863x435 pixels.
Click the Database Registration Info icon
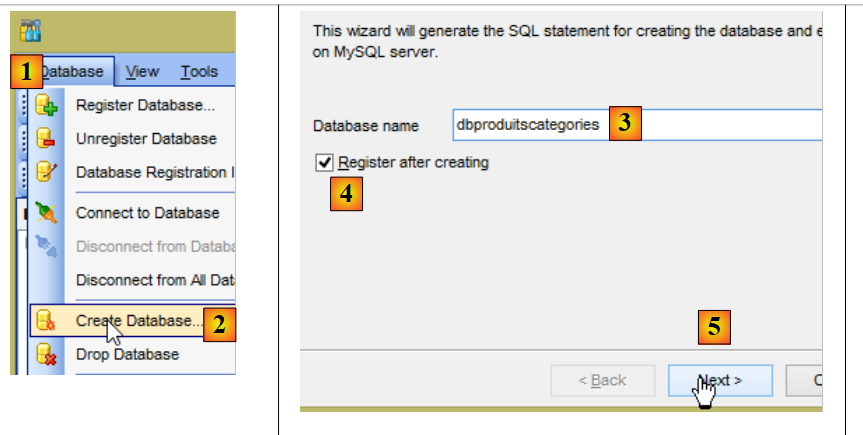(x=46, y=172)
